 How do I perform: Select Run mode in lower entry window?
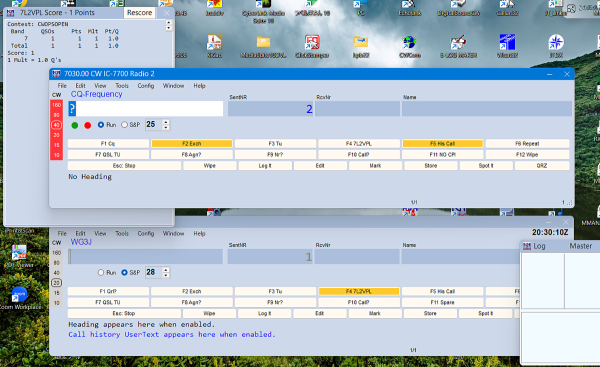(x=107, y=272)
